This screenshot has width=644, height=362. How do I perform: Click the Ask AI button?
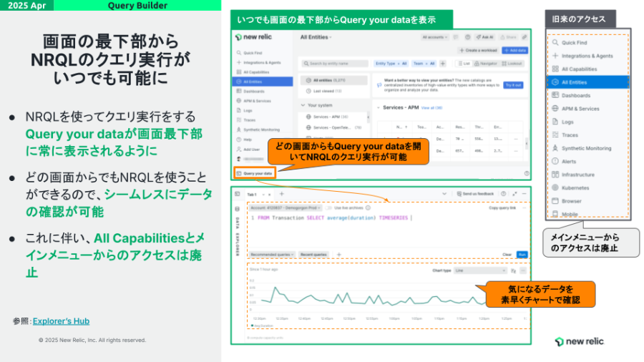pyautogui.click(x=485, y=37)
